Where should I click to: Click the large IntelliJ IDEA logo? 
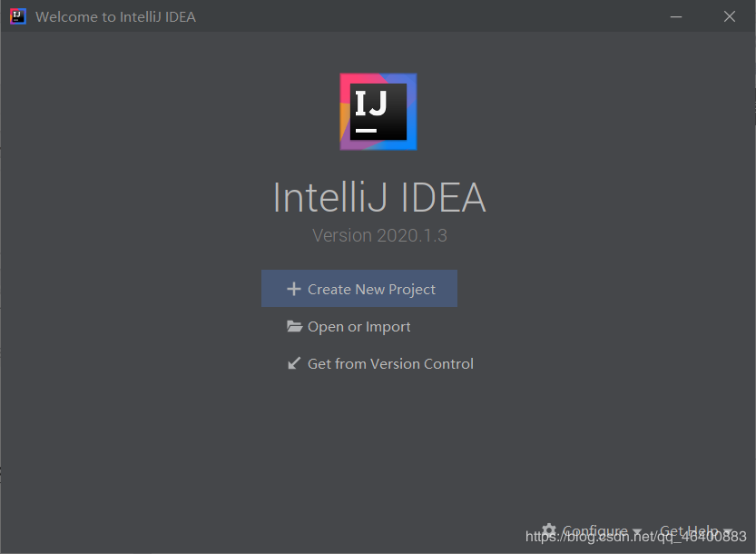[x=378, y=112]
